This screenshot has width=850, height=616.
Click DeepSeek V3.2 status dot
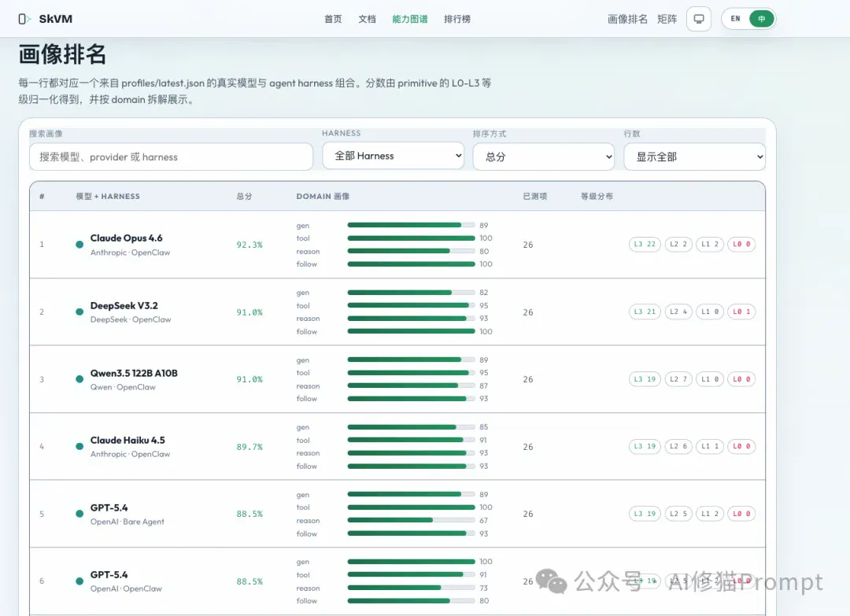[79, 312]
